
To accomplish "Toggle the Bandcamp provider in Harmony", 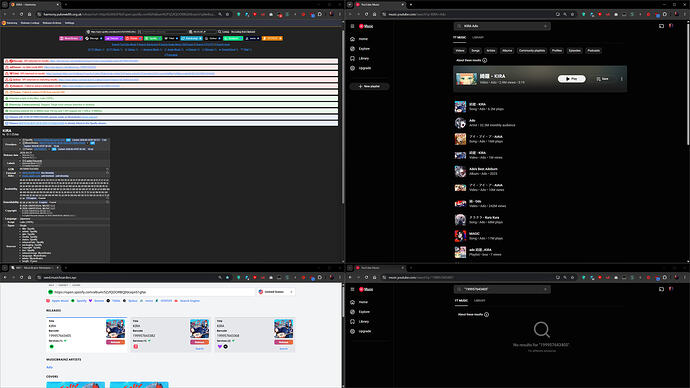I will click(x=191, y=38).
